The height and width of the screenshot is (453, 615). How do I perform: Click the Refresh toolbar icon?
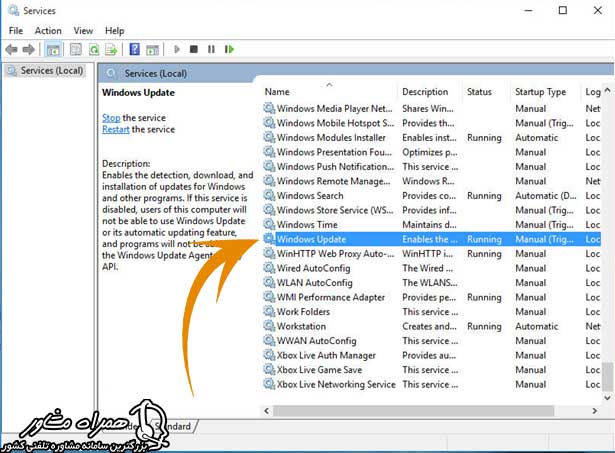click(x=94, y=49)
